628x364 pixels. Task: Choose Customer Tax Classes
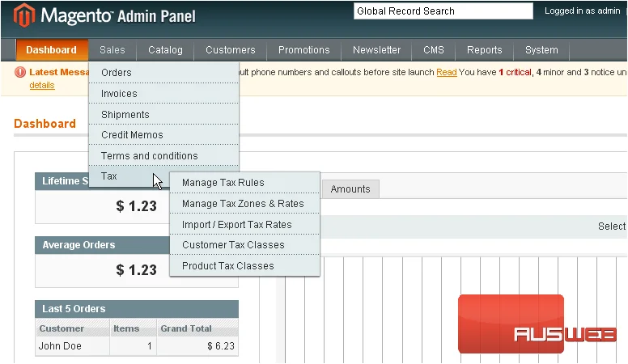tap(244, 244)
